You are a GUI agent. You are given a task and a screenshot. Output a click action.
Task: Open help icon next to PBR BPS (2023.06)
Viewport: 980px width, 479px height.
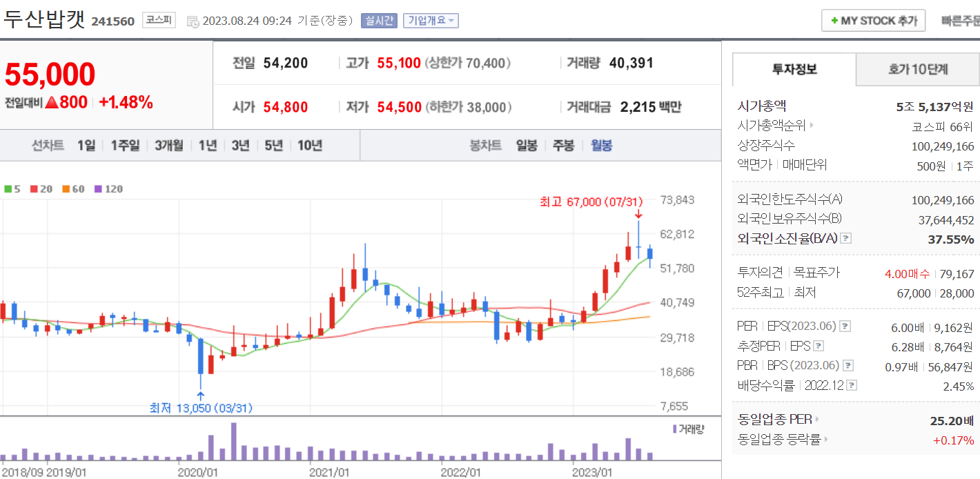(x=848, y=366)
